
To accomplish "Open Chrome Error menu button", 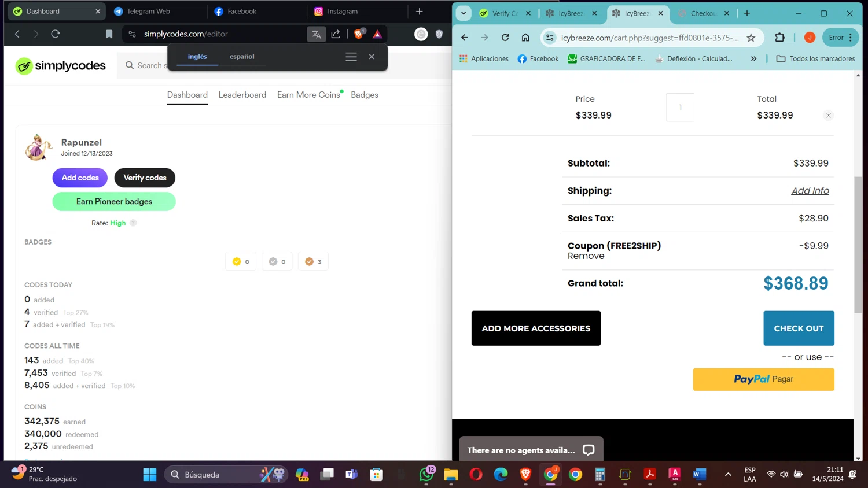I will pyautogui.click(x=841, y=38).
